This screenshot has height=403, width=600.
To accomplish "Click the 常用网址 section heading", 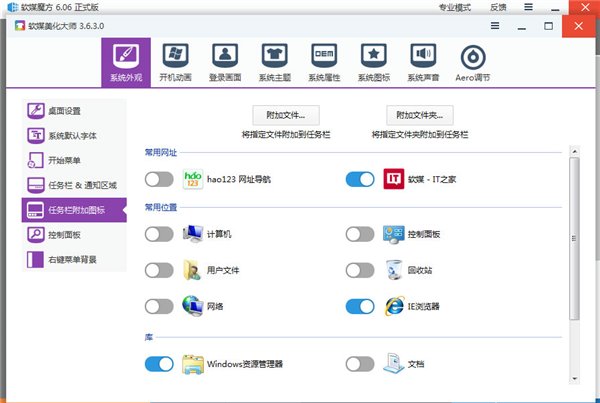I will pyautogui.click(x=161, y=152).
